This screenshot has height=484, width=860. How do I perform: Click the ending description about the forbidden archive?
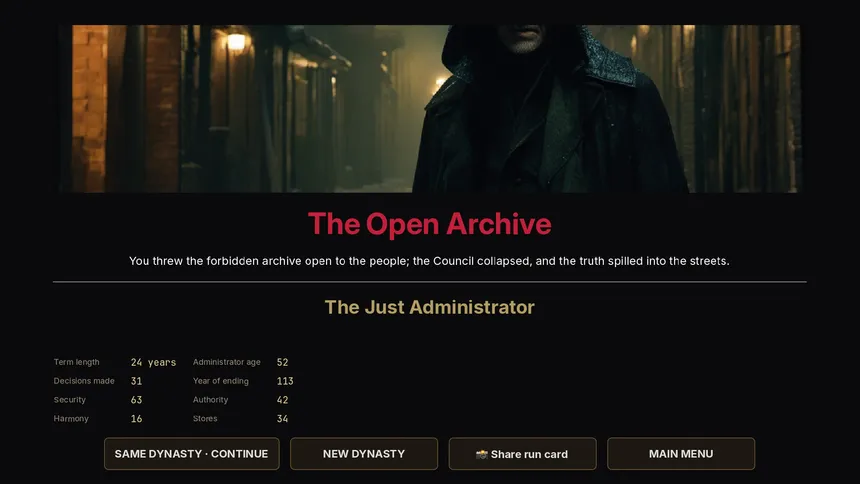point(429,261)
